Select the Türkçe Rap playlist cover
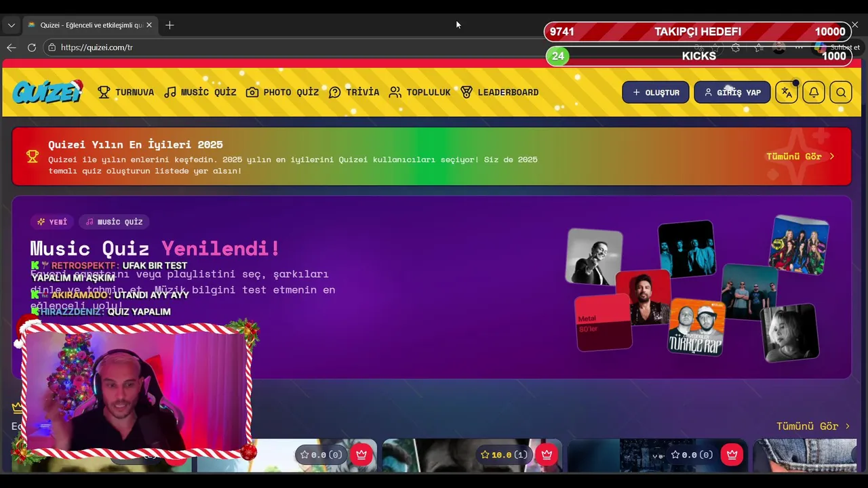 click(696, 327)
